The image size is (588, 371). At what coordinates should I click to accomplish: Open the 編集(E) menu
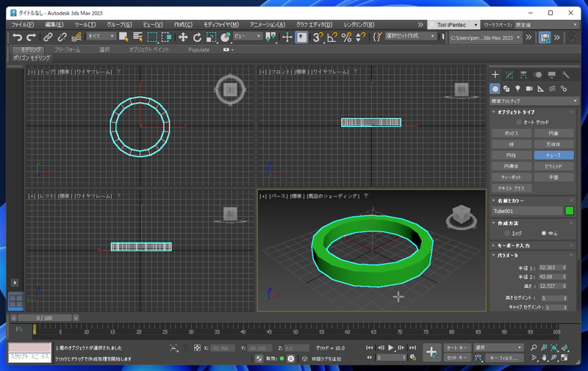54,25
